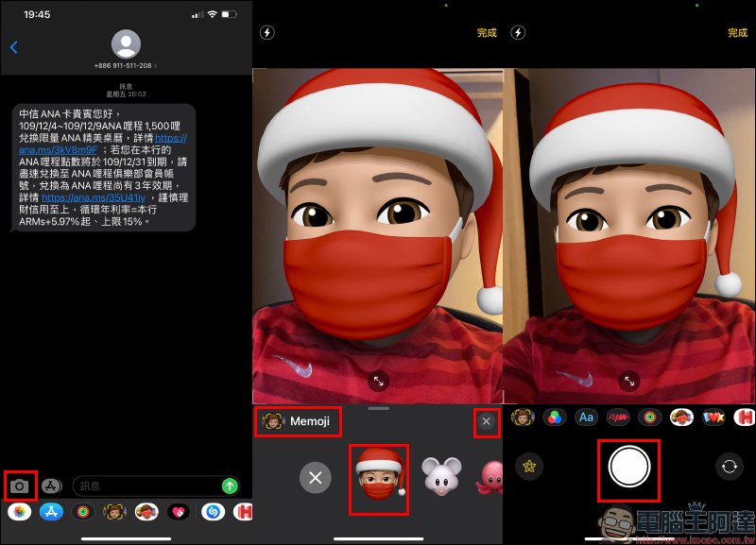Screen dimensions: 756x545
Task: Open contact avatar for the sender
Action: (x=126, y=43)
